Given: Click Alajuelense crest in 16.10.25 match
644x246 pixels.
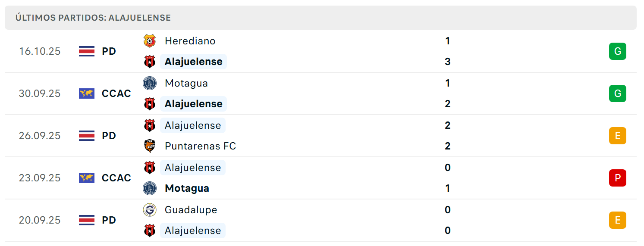Looking at the screenshot, I should click(x=150, y=62).
